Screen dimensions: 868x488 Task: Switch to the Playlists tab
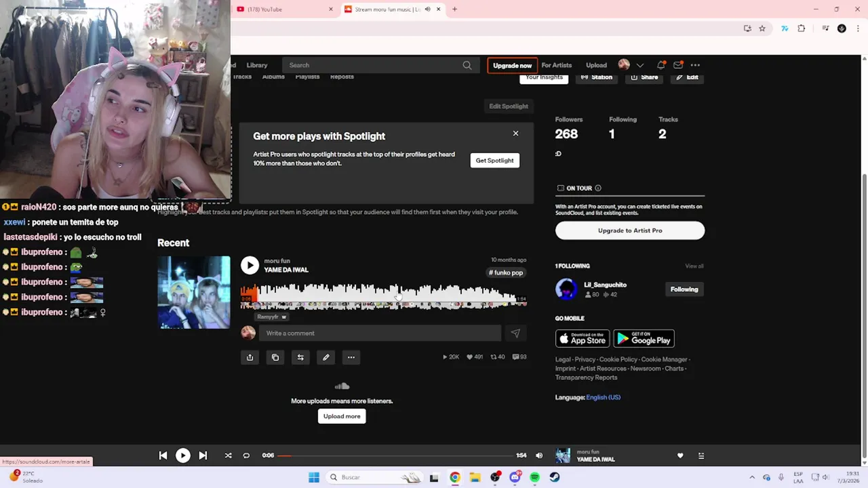coord(307,77)
